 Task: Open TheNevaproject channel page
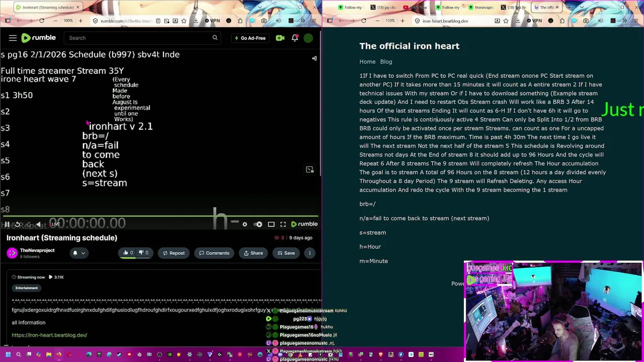(37, 250)
